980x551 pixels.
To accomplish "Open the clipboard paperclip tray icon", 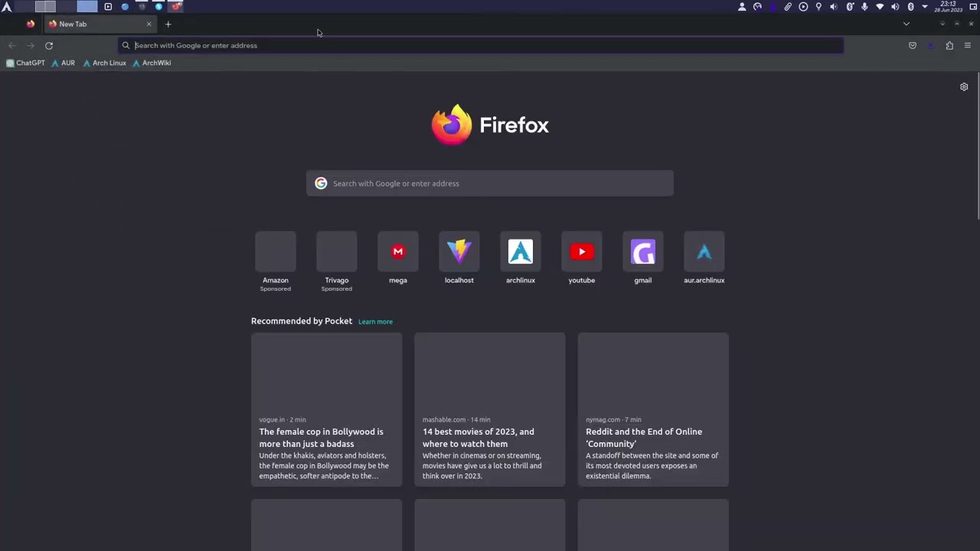I will point(788,7).
